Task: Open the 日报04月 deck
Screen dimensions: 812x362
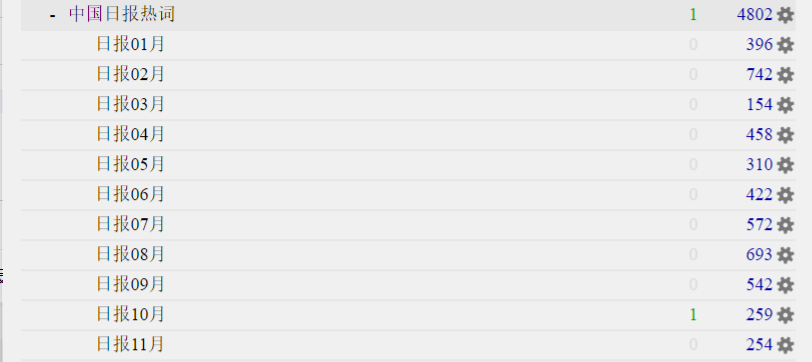Action: point(130,135)
